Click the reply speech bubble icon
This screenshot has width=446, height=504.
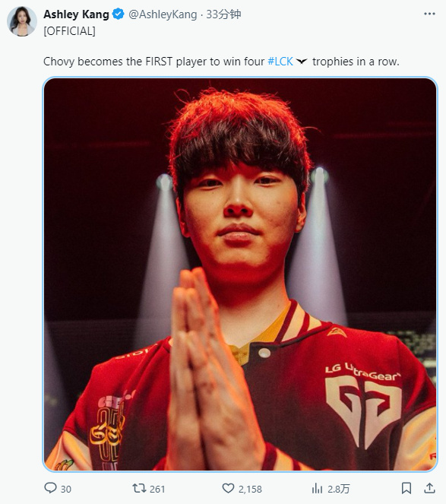[50, 488]
